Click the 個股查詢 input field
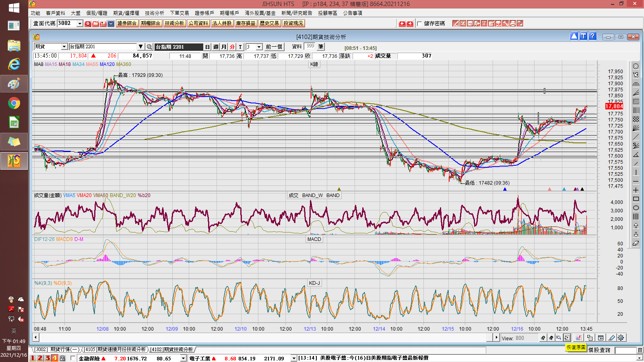The image size is (644, 362). [626, 350]
